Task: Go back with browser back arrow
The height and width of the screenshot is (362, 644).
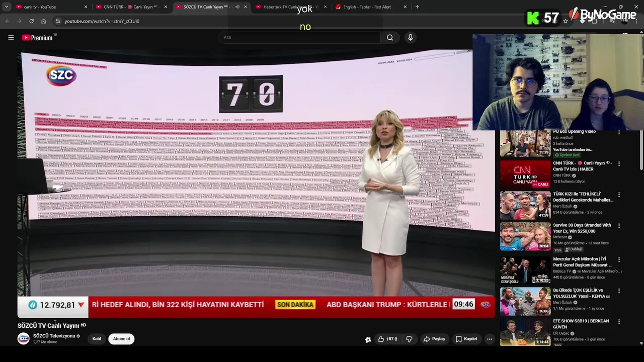Action: click(x=7, y=21)
